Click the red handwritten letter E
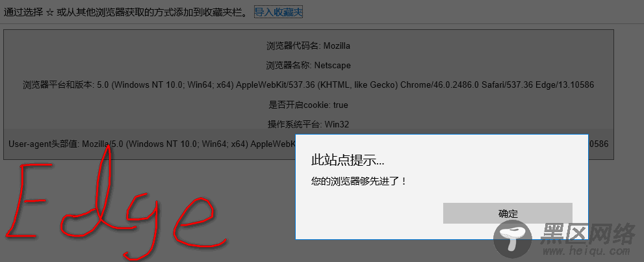The height and width of the screenshot is (262, 644). [x=30, y=201]
